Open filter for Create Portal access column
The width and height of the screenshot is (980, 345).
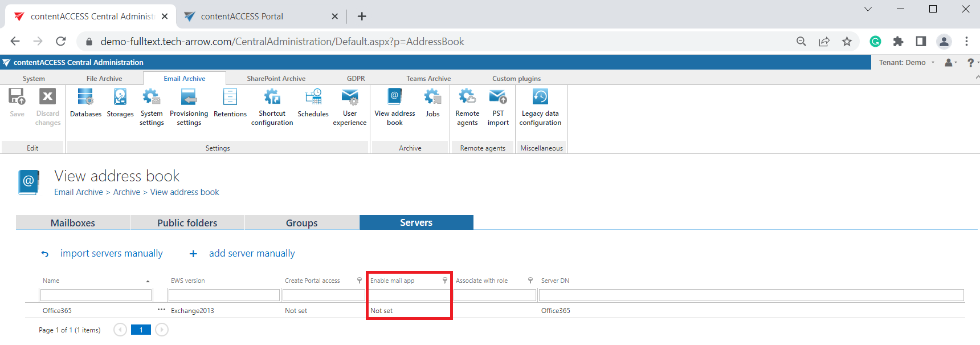[360, 281]
